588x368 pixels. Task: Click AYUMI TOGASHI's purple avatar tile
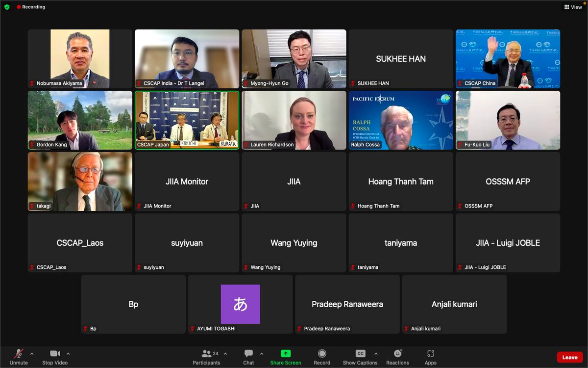pos(241,304)
